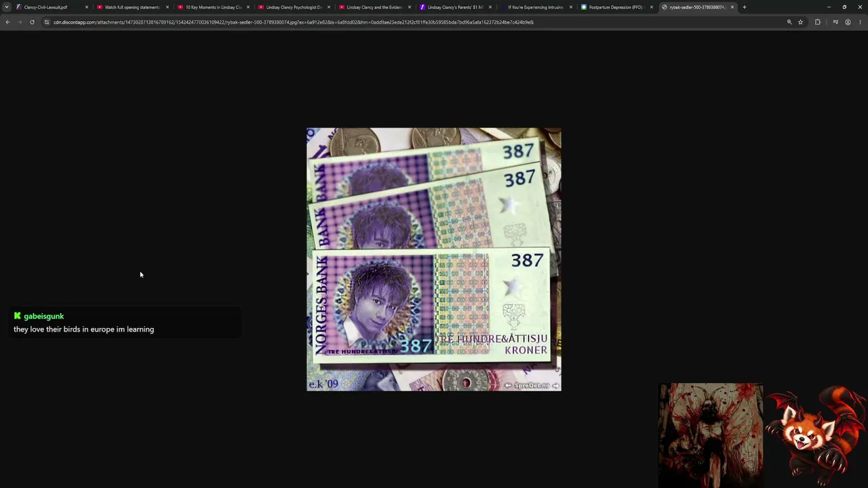The height and width of the screenshot is (488, 868).
Task: Select the rybak-sedler-500 image tab
Action: point(696,7)
